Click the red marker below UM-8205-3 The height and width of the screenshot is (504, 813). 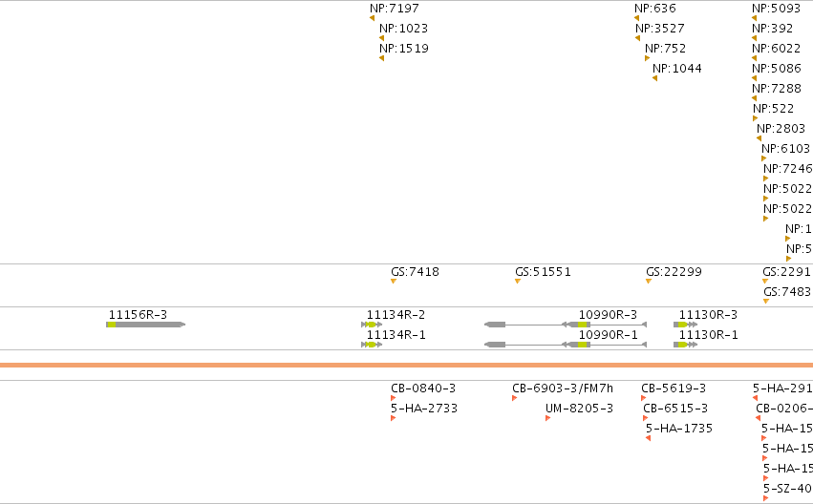548,418
